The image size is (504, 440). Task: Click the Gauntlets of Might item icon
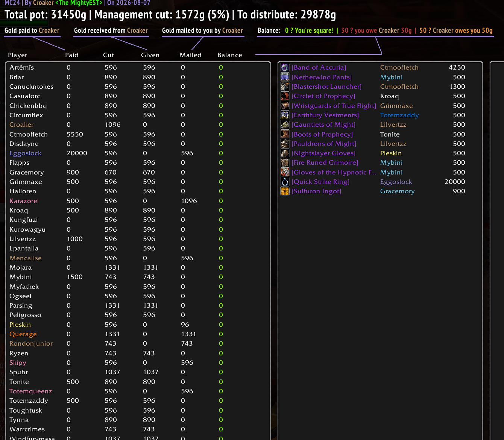[x=285, y=124]
